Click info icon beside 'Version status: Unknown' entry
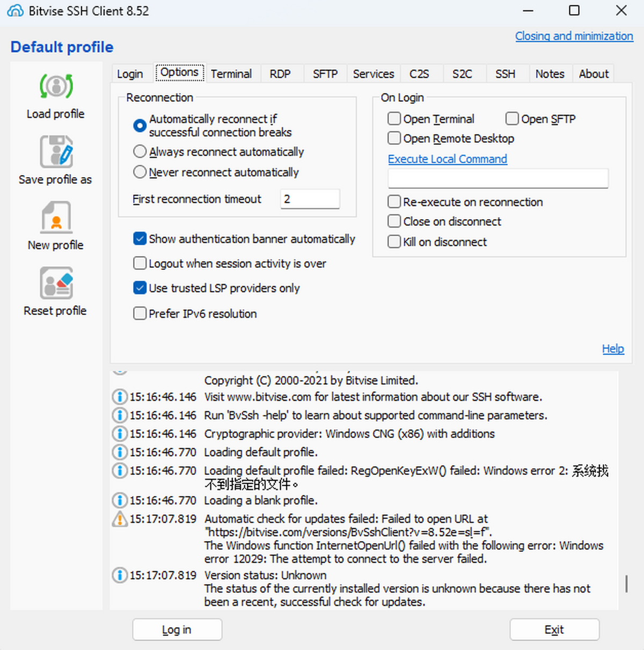The width and height of the screenshot is (644, 650). 119,575
